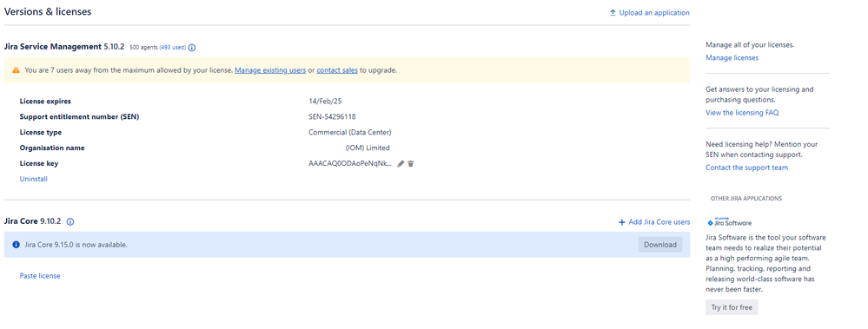
Task: Click Add Jira Core users link
Action: point(659,222)
